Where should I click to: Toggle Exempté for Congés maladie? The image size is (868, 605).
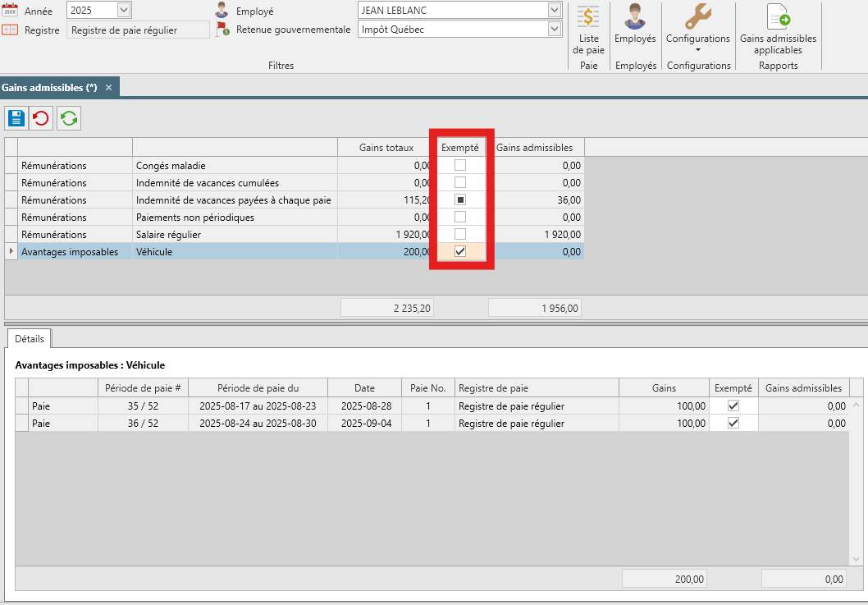point(460,165)
